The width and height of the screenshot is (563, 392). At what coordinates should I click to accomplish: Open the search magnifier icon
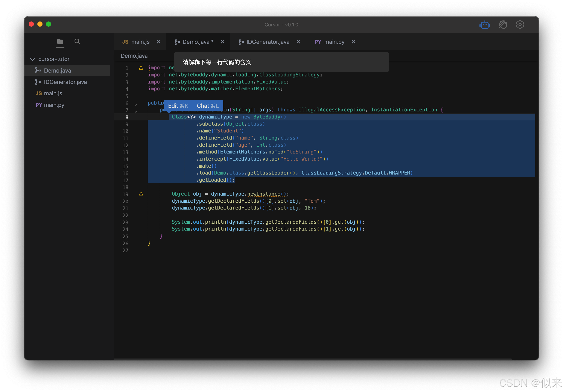pos(77,41)
